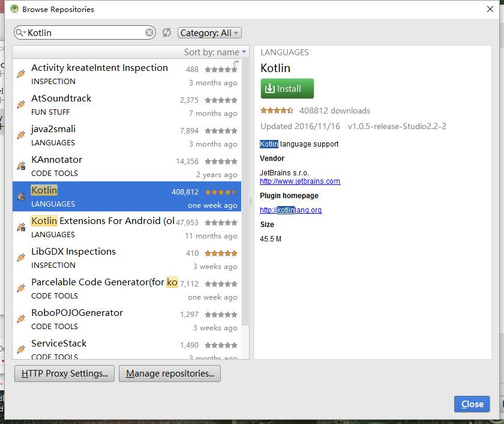Select the LibGDX Inspections plugin
The height and width of the screenshot is (424, 504).
pos(127,258)
